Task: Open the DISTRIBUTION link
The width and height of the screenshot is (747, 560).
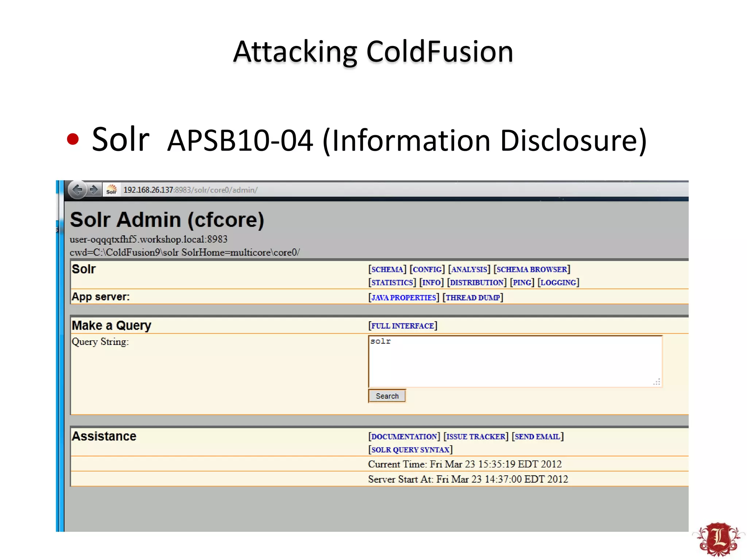Action: 477,283
